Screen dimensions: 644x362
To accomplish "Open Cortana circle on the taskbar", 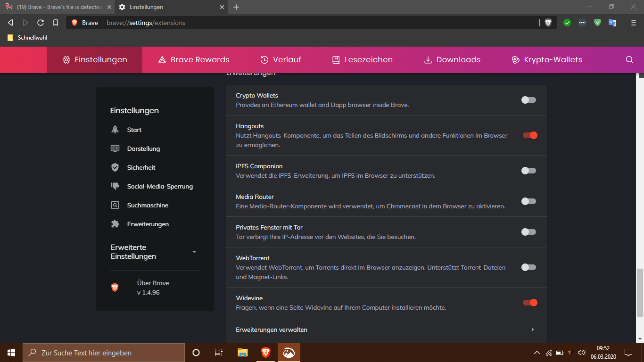I will coord(196,352).
